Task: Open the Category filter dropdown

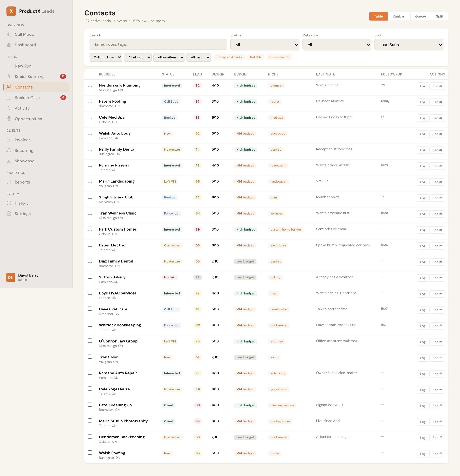Action: 337,45
